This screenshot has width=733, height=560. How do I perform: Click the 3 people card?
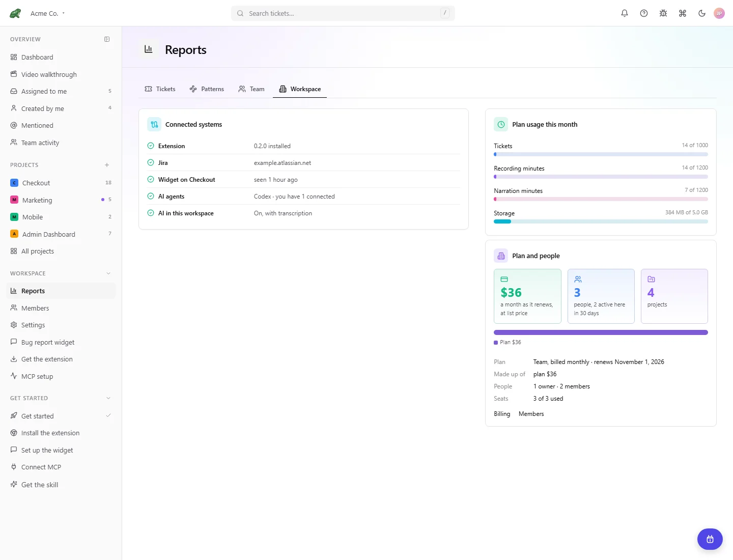coord(601,296)
